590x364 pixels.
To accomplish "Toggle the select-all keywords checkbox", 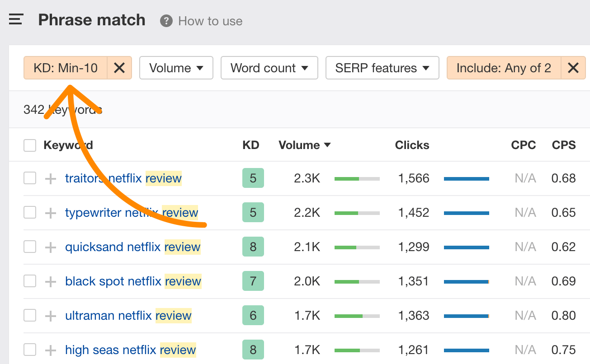I will (x=30, y=145).
